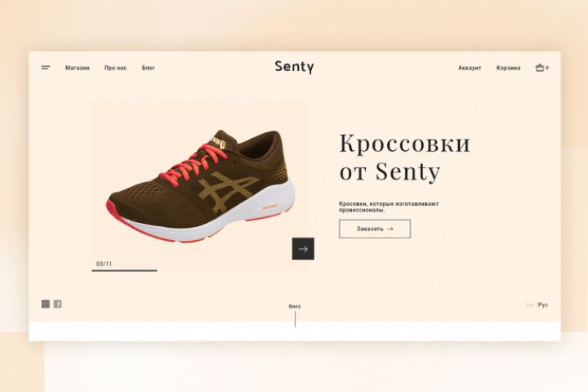Go to next slide with dark arrow button
Image resolution: width=588 pixels, height=392 pixels.
(x=303, y=249)
